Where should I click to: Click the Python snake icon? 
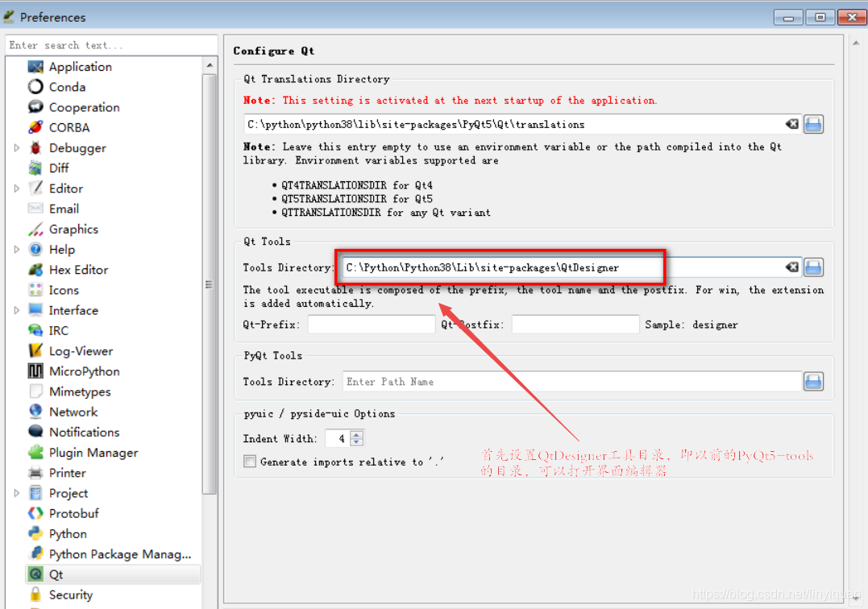coord(35,534)
